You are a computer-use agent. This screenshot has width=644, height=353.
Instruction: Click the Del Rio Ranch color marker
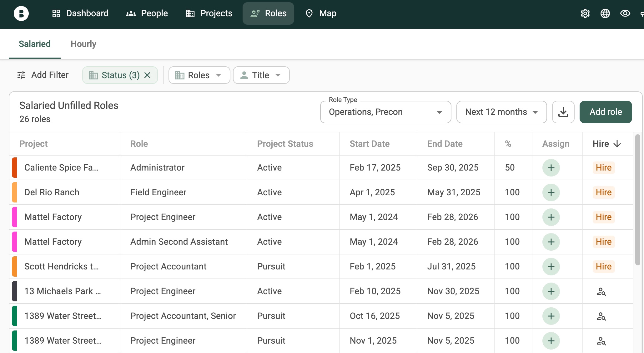pyautogui.click(x=14, y=192)
